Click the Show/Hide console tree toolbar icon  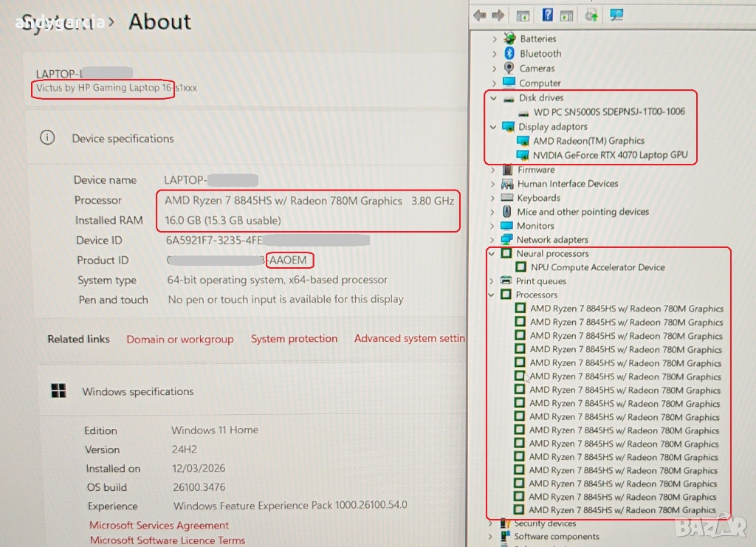tap(523, 16)
